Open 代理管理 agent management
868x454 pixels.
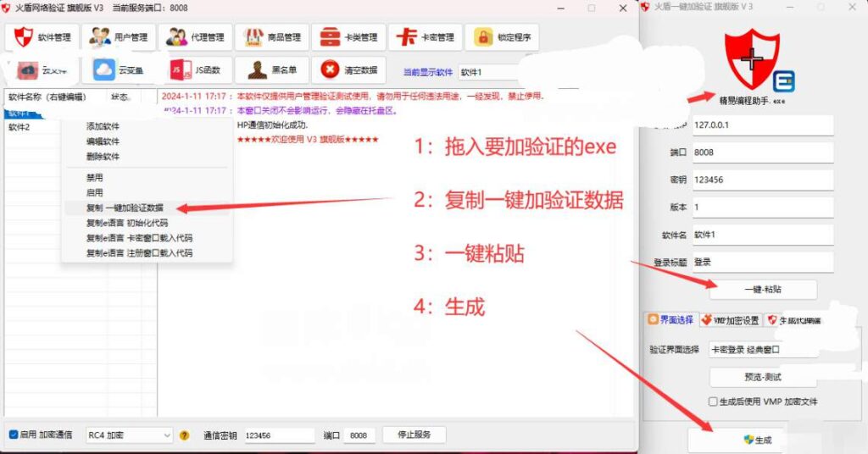[196, 37]
